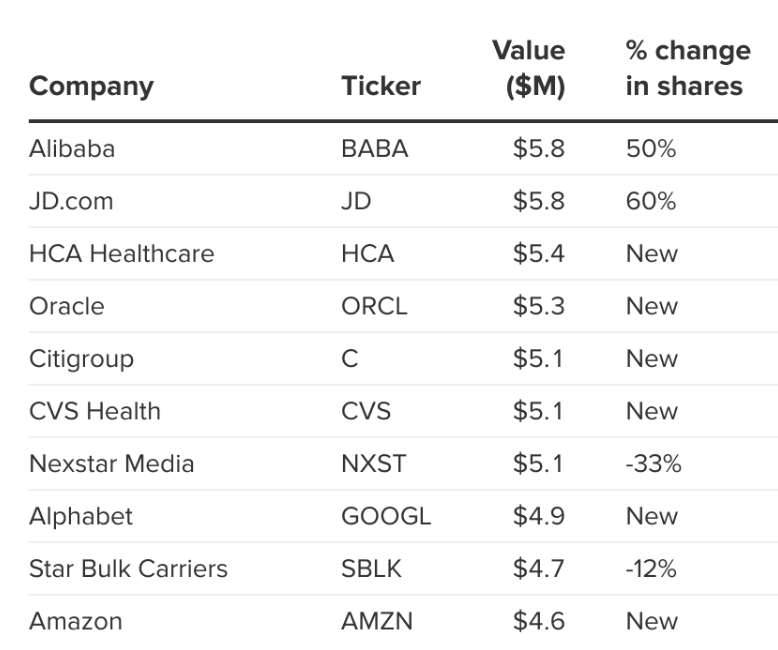Click the AMZN ticker symbol
Screen dimensions: 778x650
(377, 622)
